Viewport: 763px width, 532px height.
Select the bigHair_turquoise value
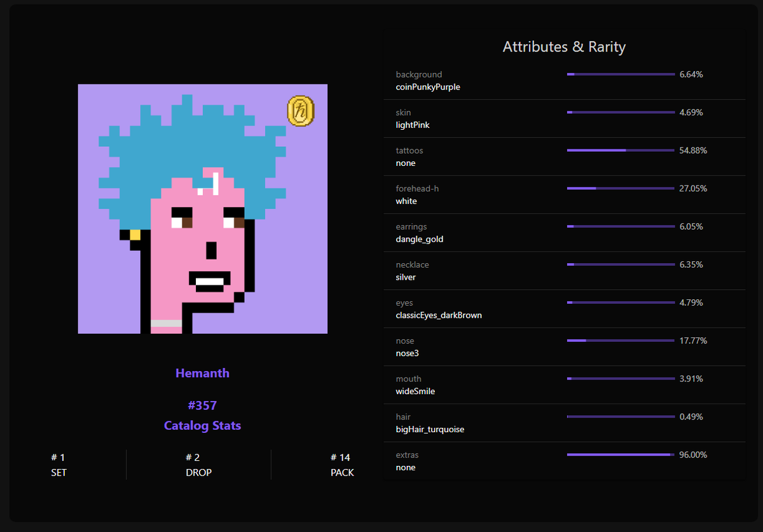click(x=430, y=430)
